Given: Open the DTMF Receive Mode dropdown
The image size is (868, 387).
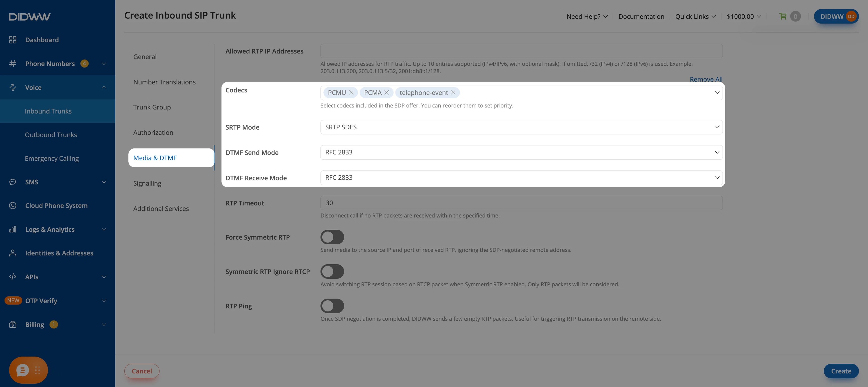Looking at the screenshot, I should [x=521, y=178].
